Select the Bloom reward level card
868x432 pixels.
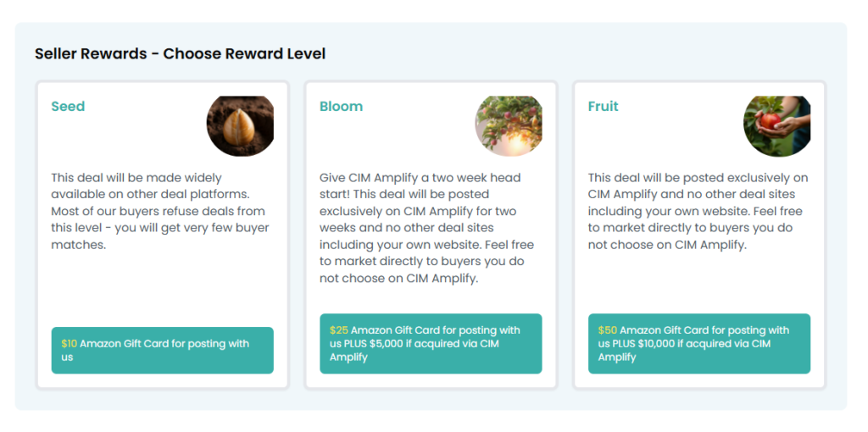[x=431, y=235]
